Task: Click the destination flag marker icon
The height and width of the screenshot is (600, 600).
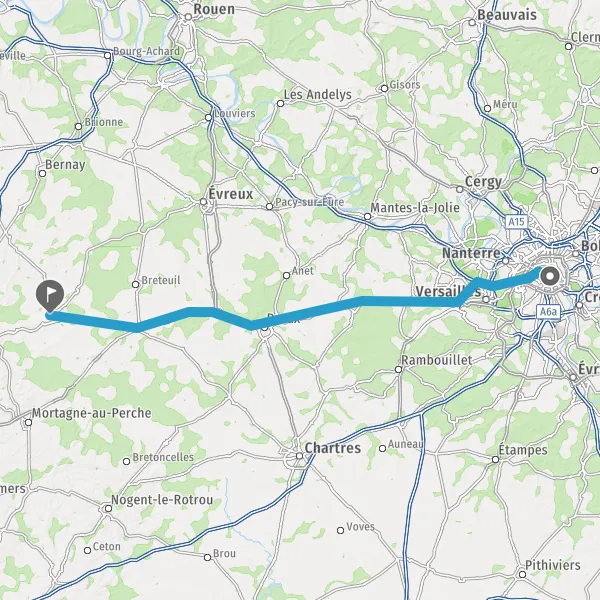Action: click(x=50, y=296)
